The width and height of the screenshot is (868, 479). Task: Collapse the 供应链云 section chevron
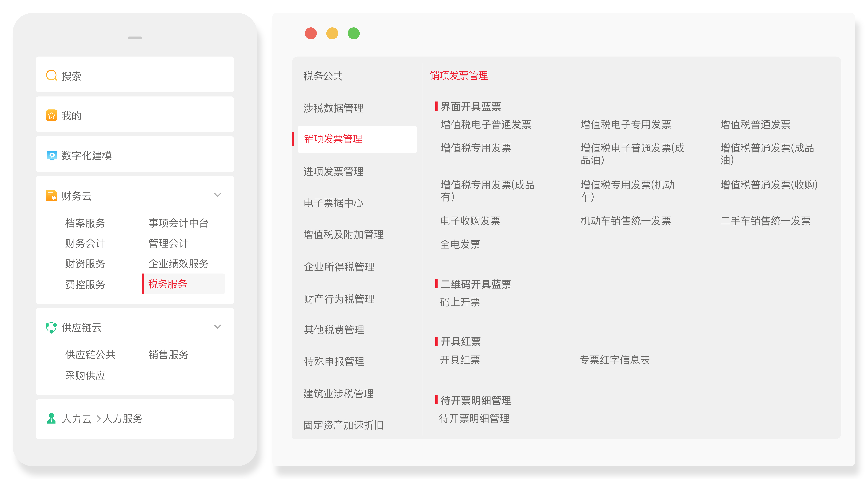coord(217,326)
